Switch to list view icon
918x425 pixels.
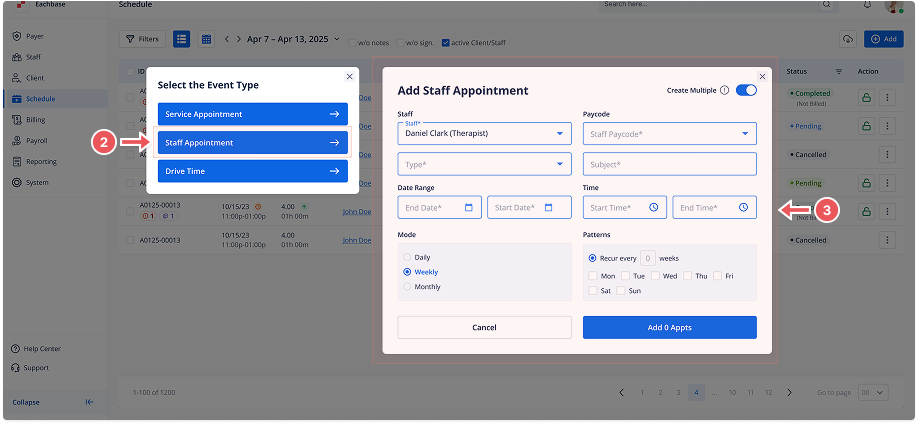[181, 39]
